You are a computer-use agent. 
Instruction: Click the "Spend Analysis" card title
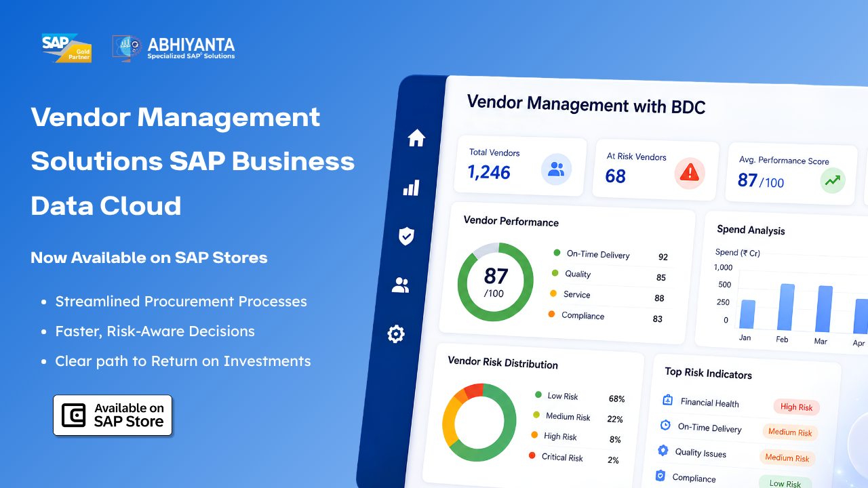tap(751, 230)
